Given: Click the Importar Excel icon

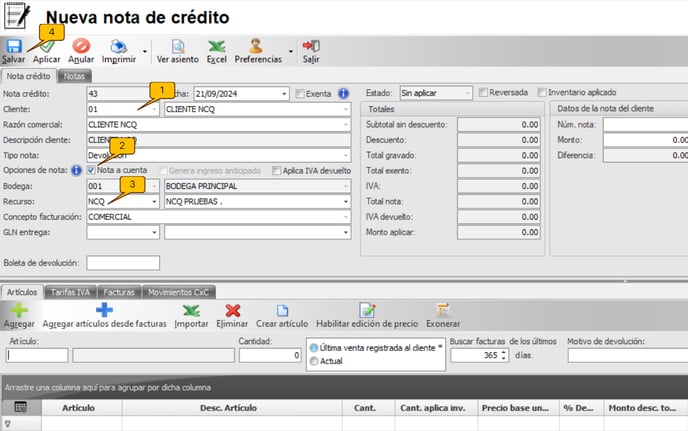Looking at the screenshot, I should 191,311.
